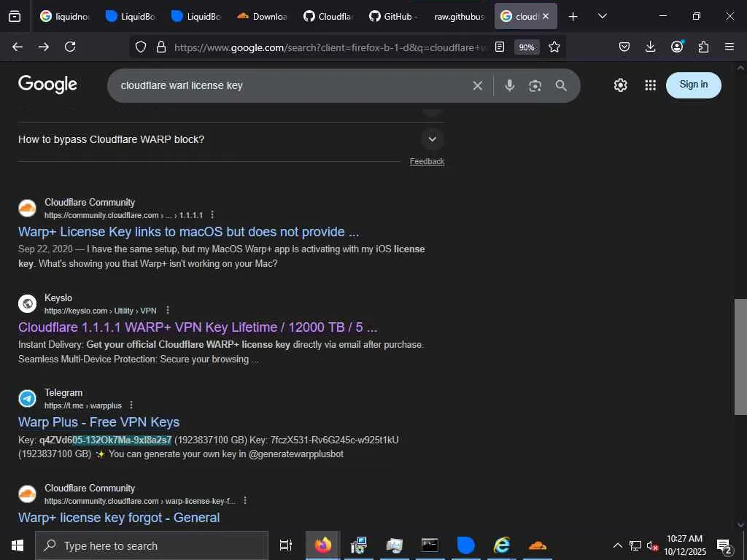Click the Google logo
747x560 pixels.
coord(47,85)
